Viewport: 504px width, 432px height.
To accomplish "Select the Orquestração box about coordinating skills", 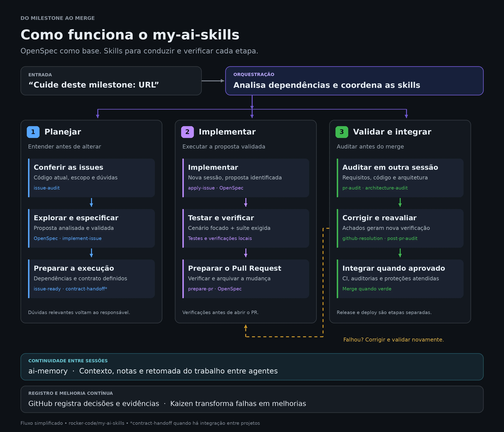I will [354, 81].
